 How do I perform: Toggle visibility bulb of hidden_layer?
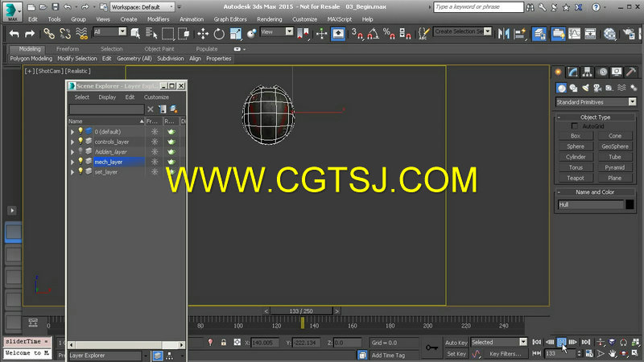click(x=80, y=151)
